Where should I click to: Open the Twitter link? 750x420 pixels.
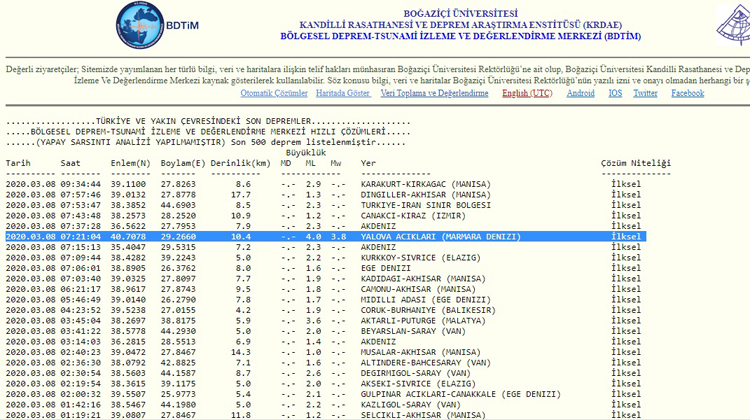[x=645, y=93]
